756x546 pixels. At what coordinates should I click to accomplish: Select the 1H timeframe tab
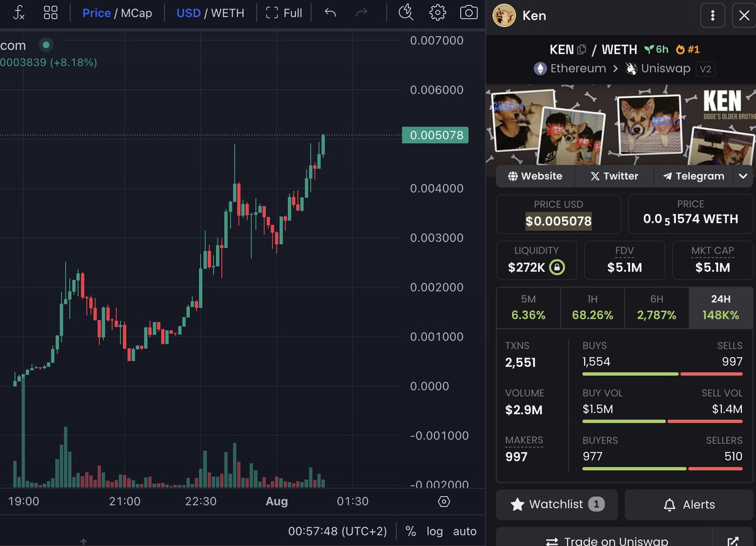tap(593, 308)
